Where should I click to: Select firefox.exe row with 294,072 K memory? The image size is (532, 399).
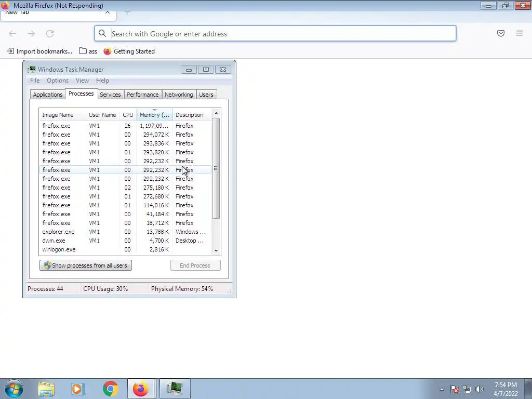[125, 135]
